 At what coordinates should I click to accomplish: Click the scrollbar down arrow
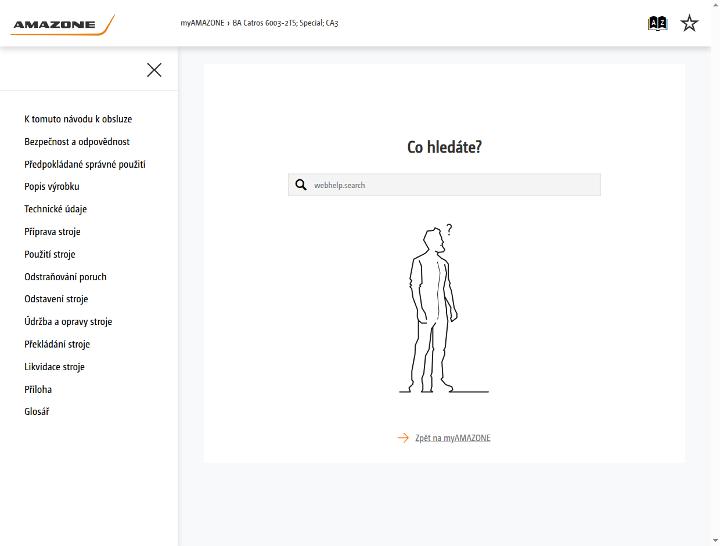click(715, 541)
